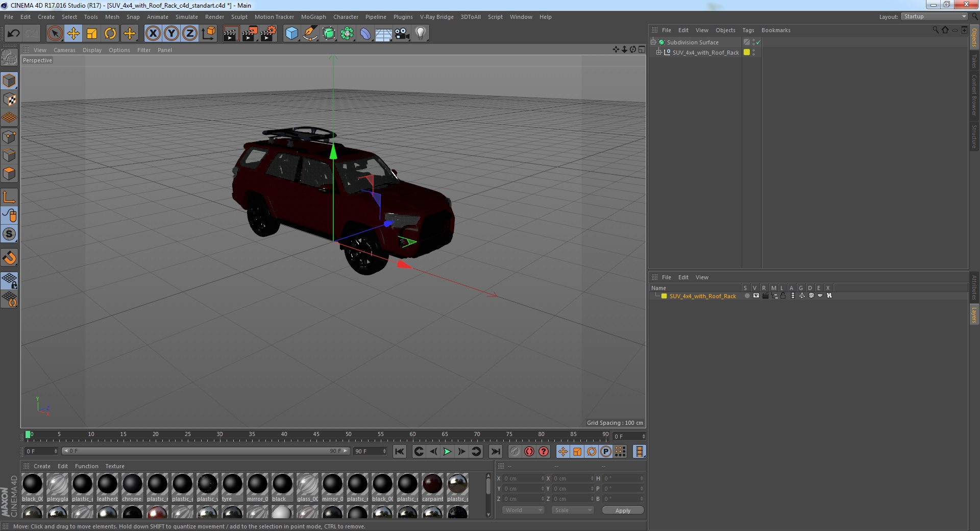Click Make Editable icon in left sidebar
The image size is (980, 531).
pyautogui.click(x=9, y=58)
